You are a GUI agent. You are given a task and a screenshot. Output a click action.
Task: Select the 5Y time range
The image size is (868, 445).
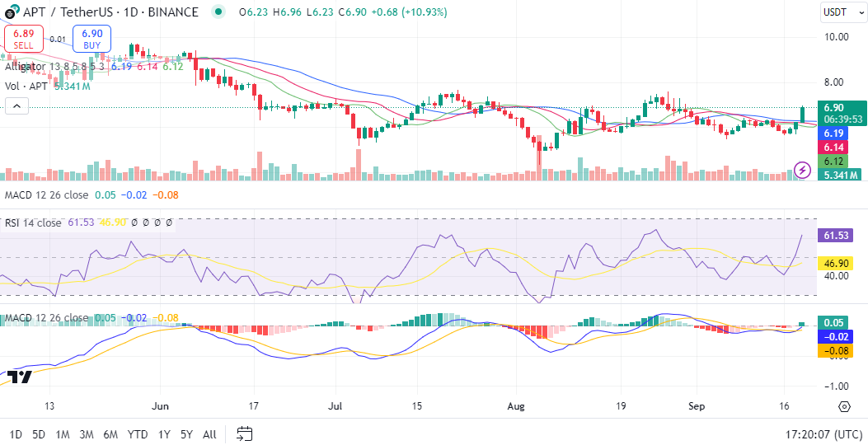(186, 434)
